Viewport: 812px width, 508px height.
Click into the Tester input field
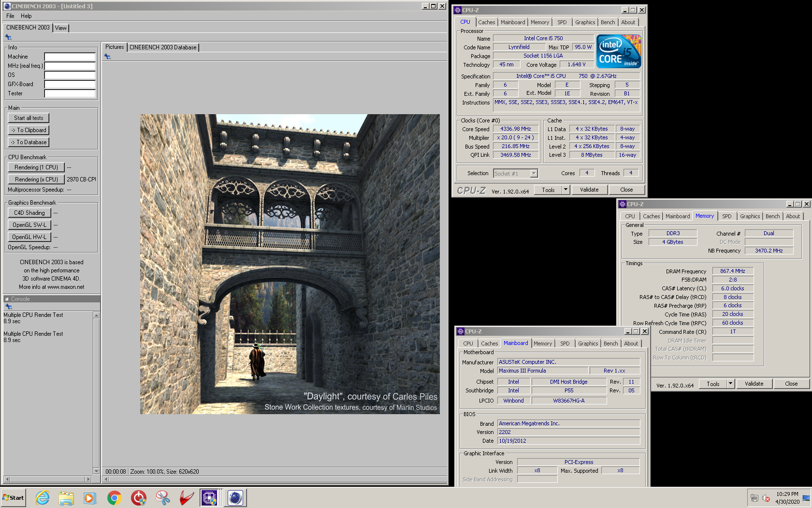pyautogui.click(x=70, y=93)
